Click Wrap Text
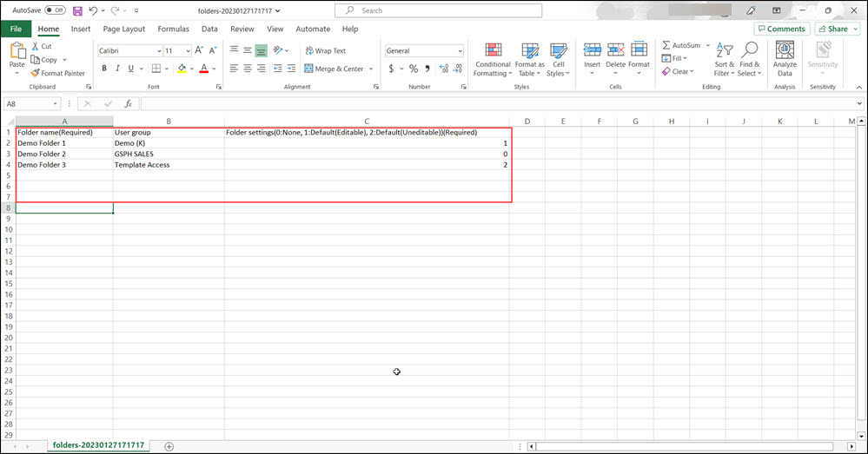 pos(326,50)
